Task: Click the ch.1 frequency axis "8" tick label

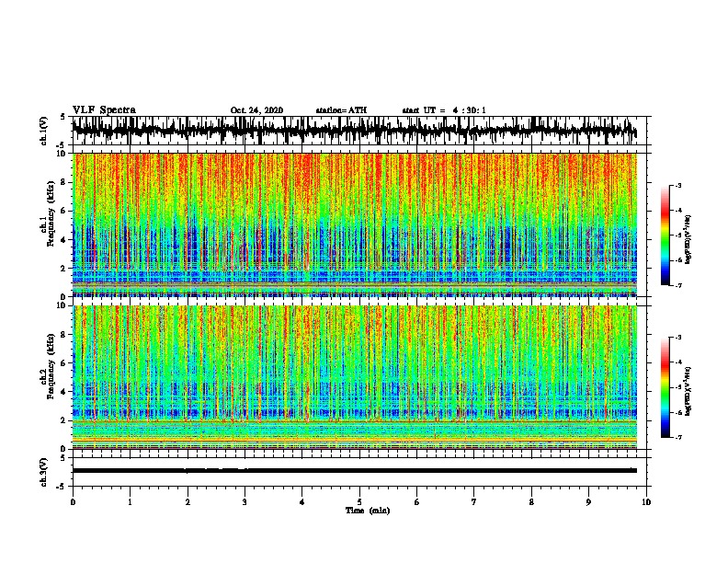Action: pos(64,182)
